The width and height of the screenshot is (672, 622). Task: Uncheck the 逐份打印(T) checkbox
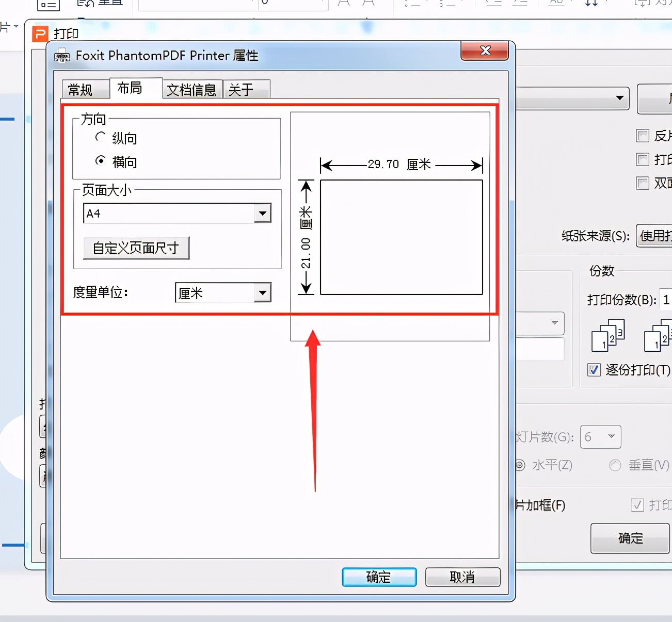coord(594,370)
